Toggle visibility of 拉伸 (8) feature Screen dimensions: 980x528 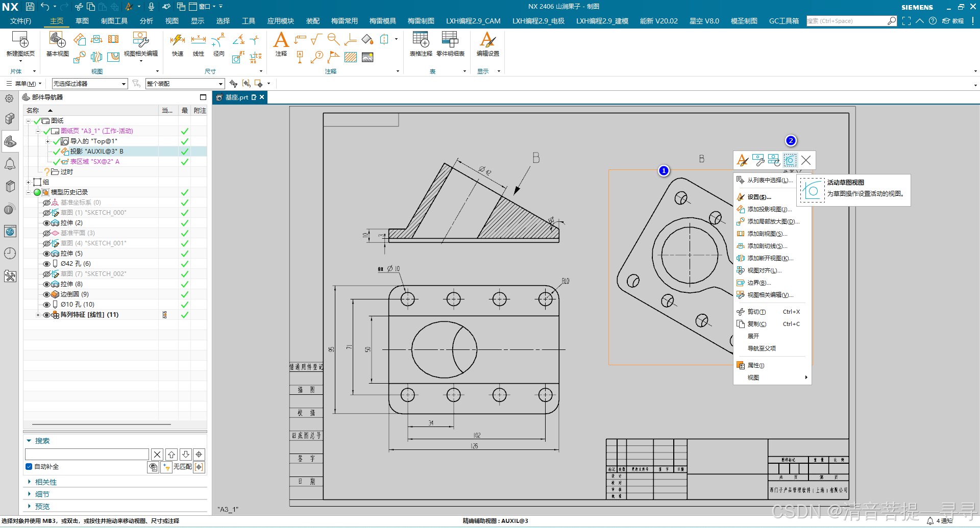[46, 284]
